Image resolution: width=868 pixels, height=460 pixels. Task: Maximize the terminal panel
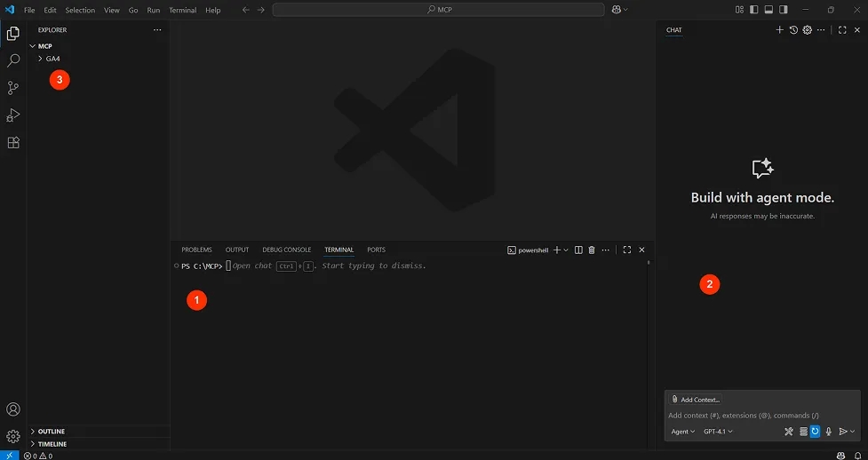point(627,250)
